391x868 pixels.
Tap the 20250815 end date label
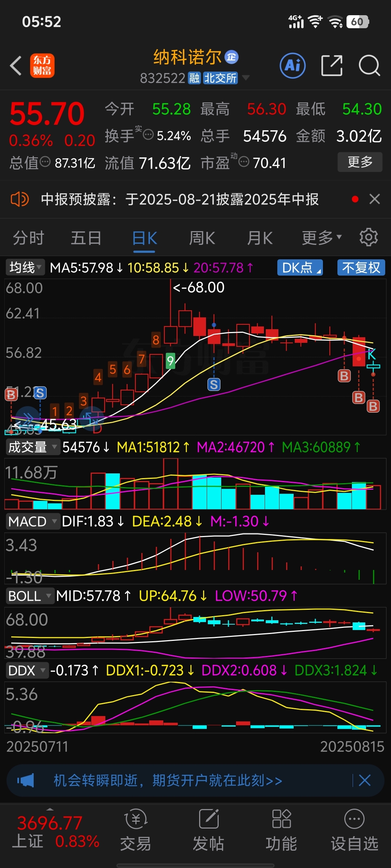tap(352, 746)
